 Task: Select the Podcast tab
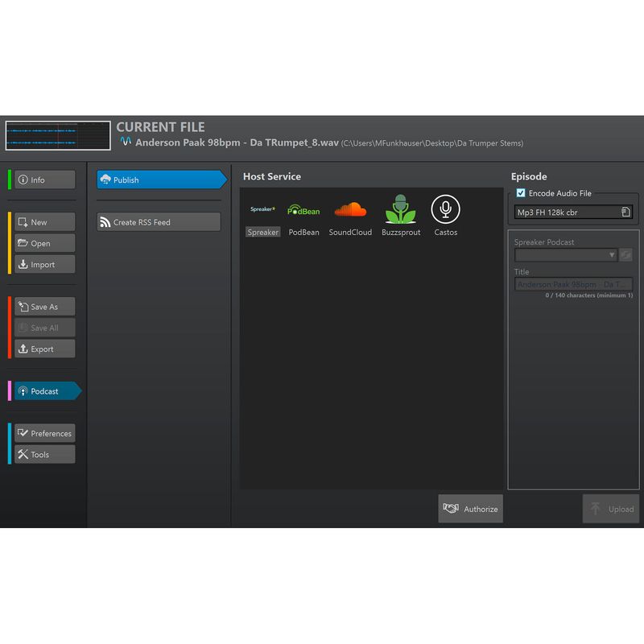(48, 391)
